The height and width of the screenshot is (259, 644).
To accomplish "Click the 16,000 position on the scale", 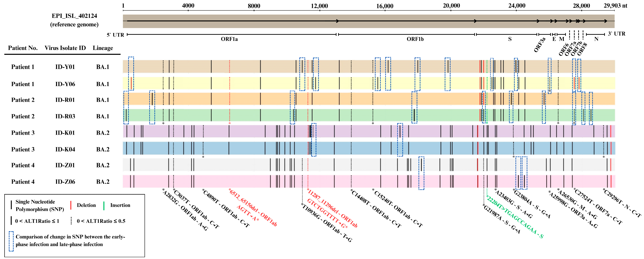I will [385, 6].
